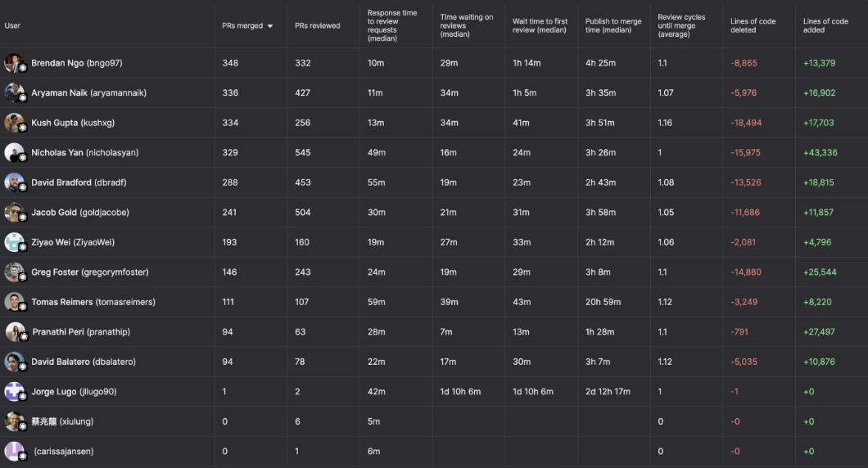Click David Balatero's +10,876 lines added value
This screenshot has height=468, width=868.
[819, 362]
